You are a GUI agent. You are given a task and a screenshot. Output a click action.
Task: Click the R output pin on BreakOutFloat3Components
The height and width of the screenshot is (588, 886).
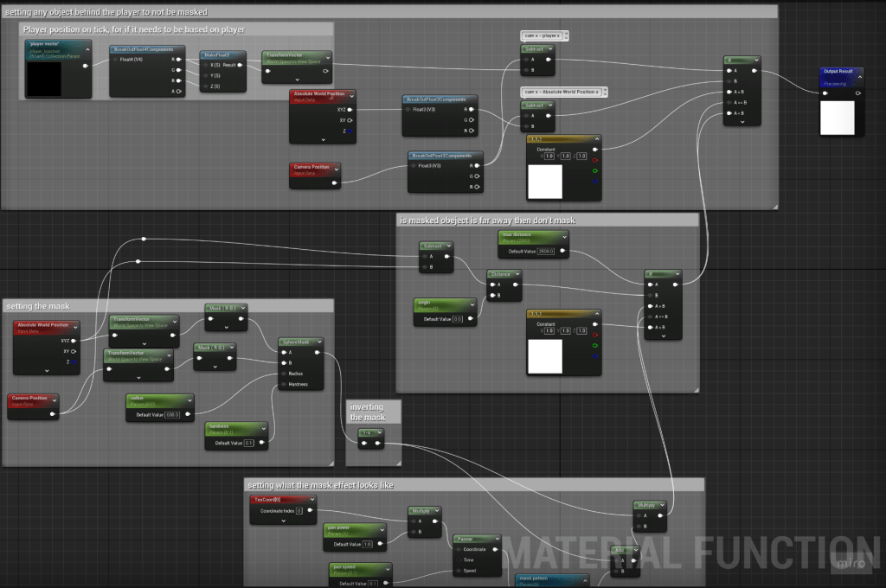click(471, 109)
